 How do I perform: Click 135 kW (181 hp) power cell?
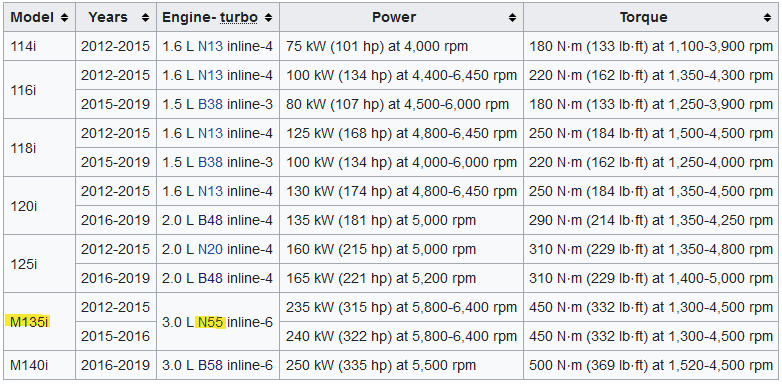click(401, 220)
